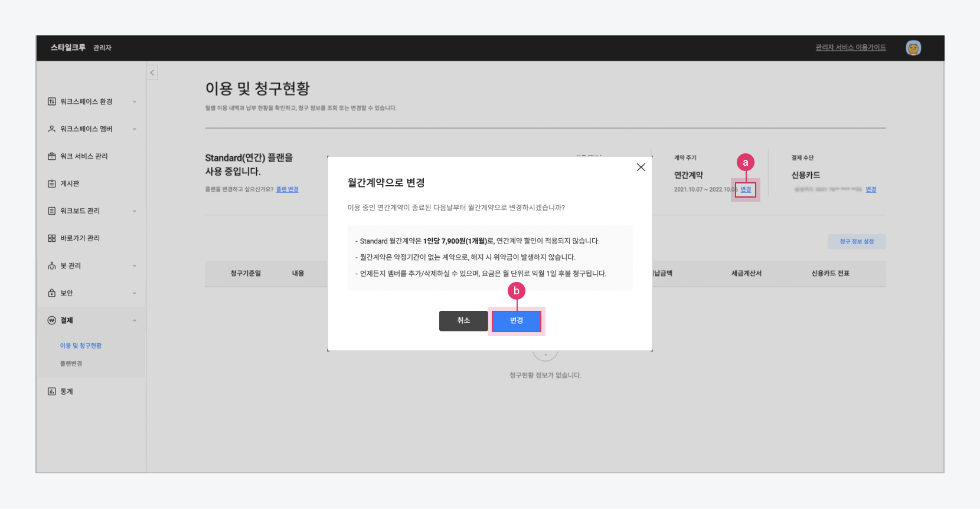
Task: Click the 봇 관리 robot icon
Action: click(x=52, y=266)
